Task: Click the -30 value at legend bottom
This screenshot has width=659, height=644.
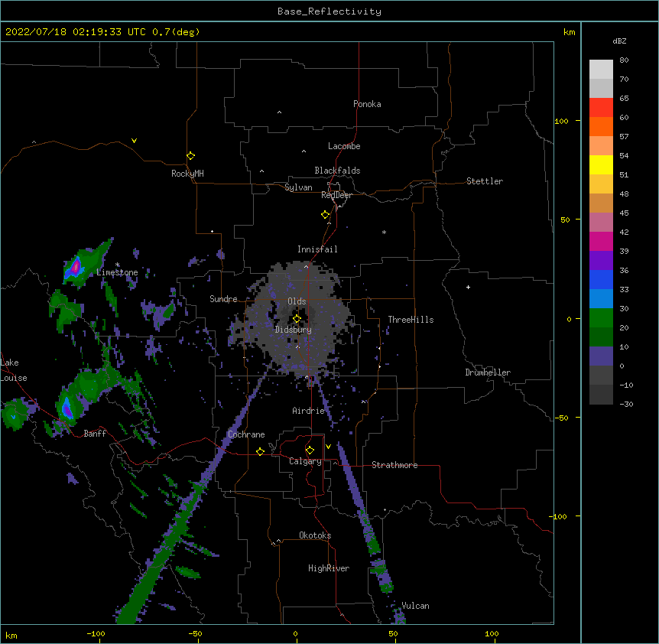Action: 626,404
